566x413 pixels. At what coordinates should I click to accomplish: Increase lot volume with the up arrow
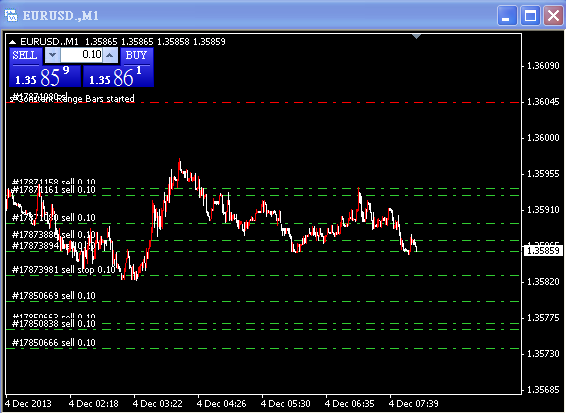click(110, 55)
